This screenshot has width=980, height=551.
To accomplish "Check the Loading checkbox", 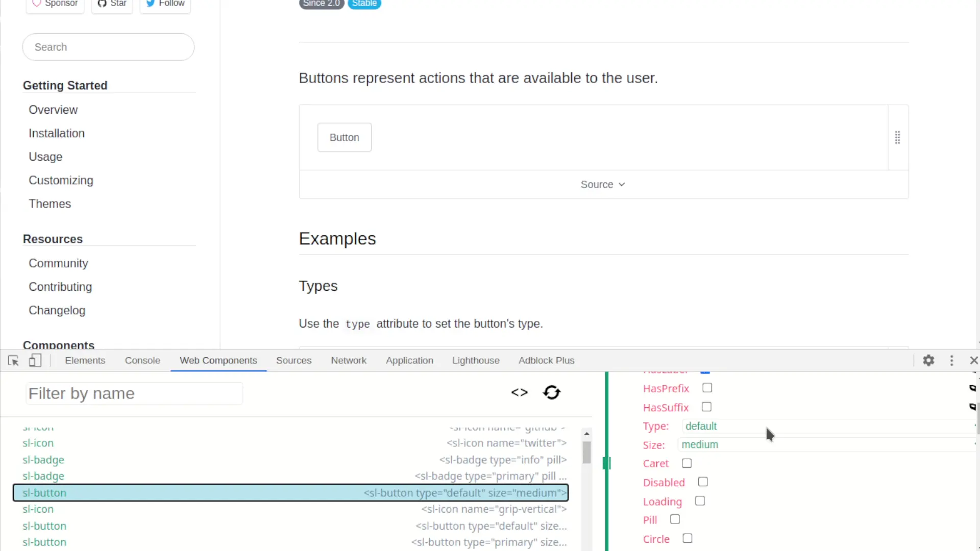I will (x=700, y=501).
